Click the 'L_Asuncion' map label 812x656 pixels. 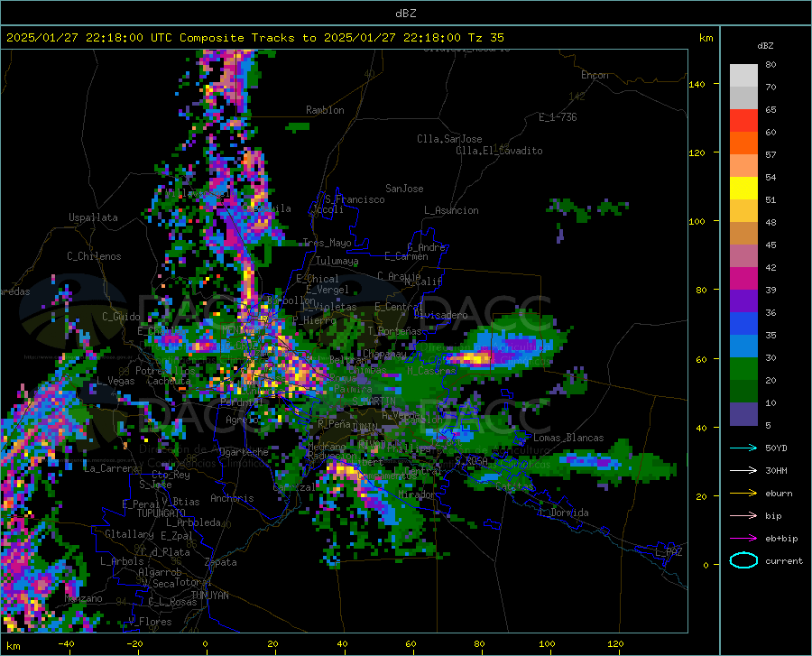451,210
